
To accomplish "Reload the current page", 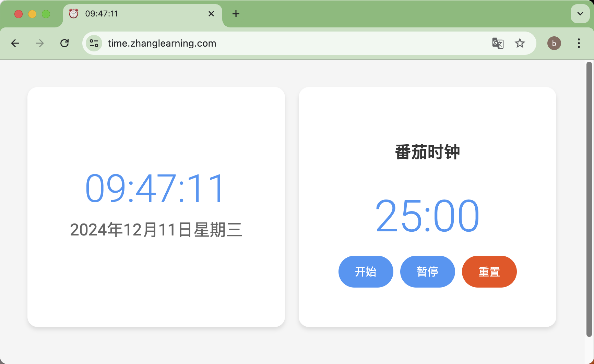I will tap(64, 43).
